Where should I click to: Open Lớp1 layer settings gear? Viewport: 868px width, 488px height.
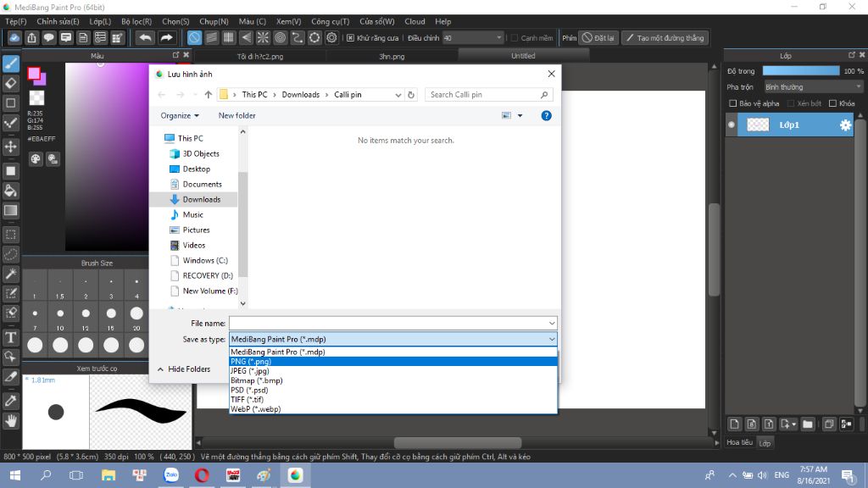click(x=845, y=125)
